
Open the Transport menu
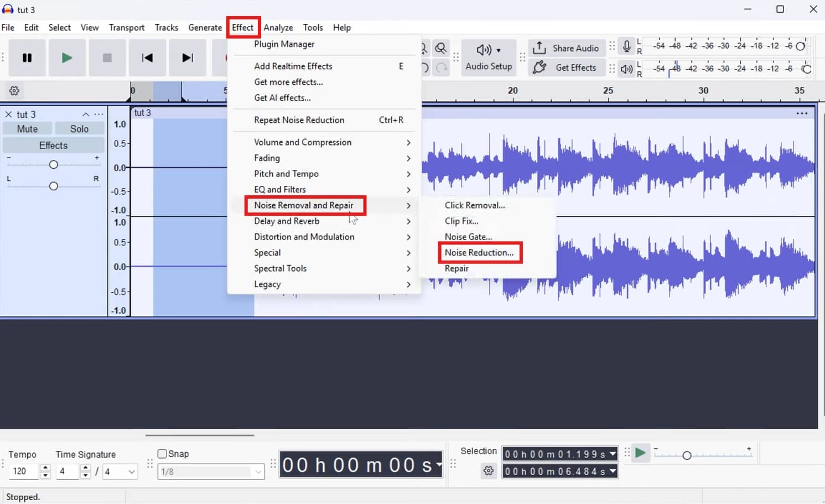[127, 28]
